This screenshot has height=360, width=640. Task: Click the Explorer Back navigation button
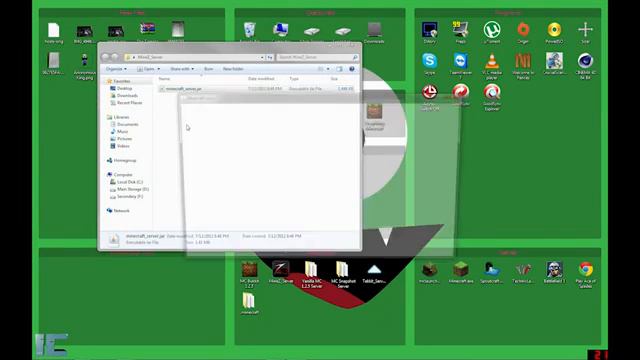coord(105,57)
